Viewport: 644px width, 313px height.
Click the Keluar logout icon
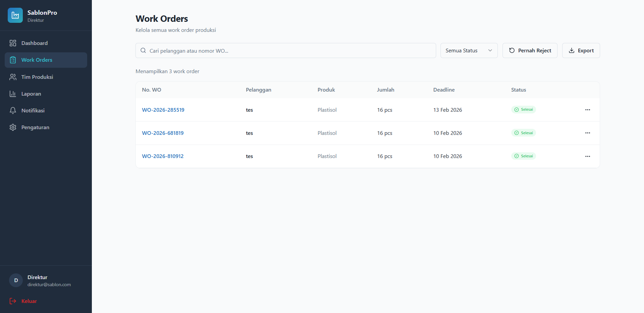[13, 301]
